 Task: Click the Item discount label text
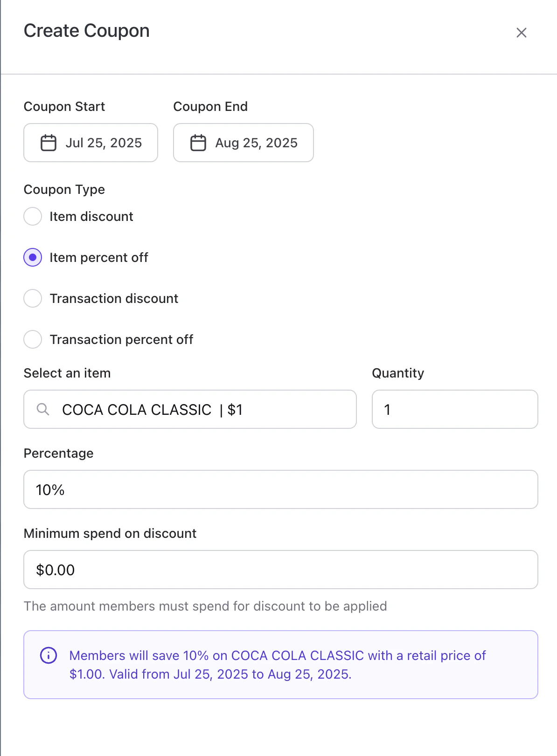[x=91, y=216]
